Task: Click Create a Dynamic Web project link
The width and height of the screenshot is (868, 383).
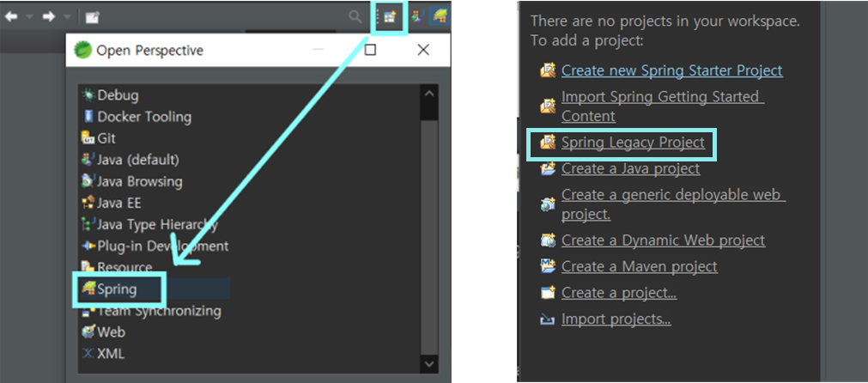Action: point(663,240)
